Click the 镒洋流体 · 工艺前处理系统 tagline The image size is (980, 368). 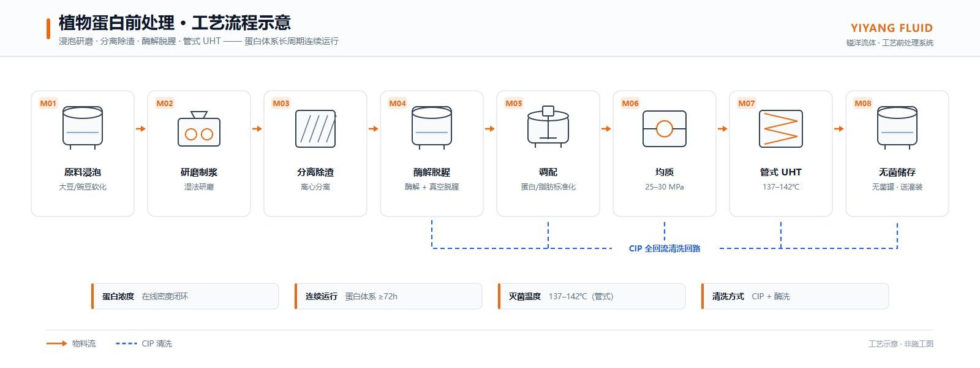click(x=890, y=43)
